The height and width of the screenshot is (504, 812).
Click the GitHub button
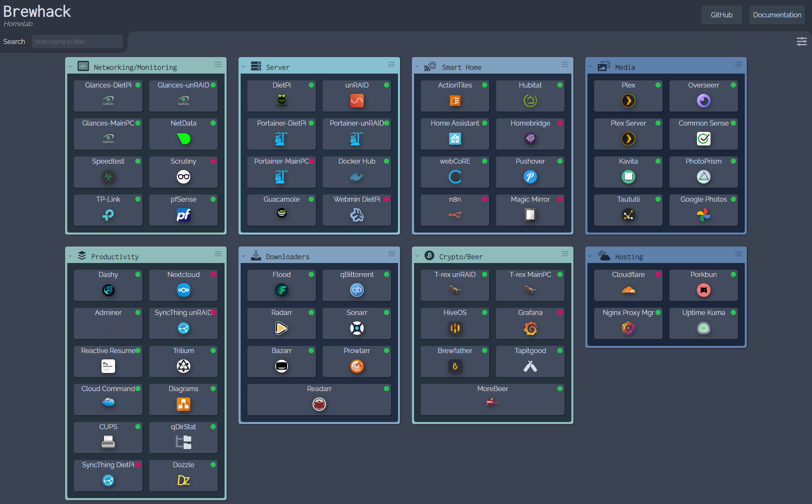tap(721, 15)
